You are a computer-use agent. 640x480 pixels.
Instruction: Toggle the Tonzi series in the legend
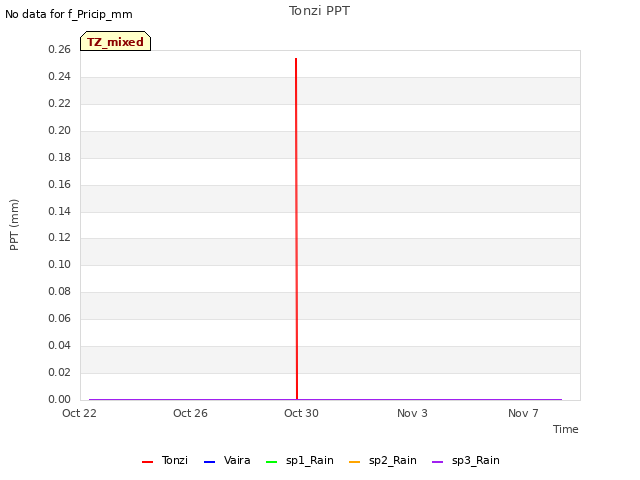tap(165, 460)
